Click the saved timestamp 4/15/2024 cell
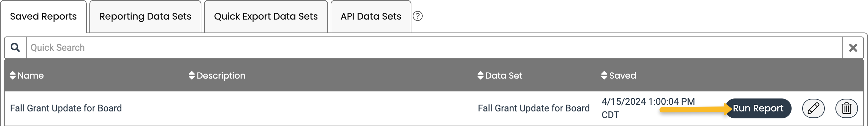Viewport: 868px width, 126px height. 648,108
